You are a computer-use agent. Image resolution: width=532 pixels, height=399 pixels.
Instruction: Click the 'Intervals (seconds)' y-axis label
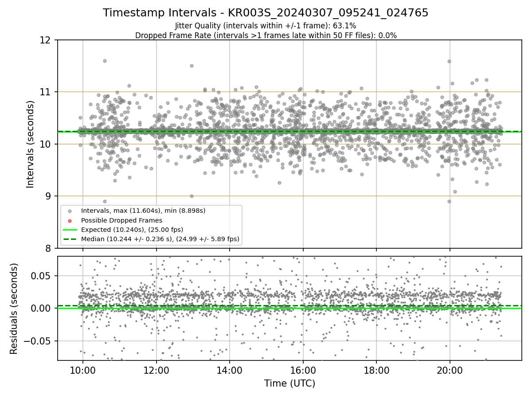[x=31, y=144]
